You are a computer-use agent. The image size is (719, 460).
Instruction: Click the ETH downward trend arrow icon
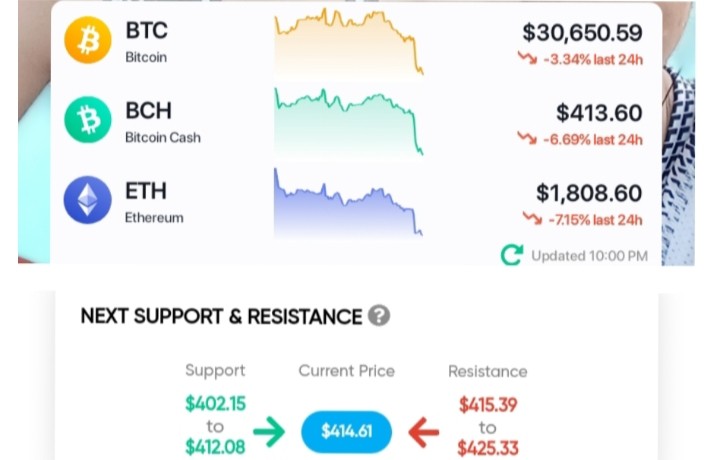click(532, 218)
